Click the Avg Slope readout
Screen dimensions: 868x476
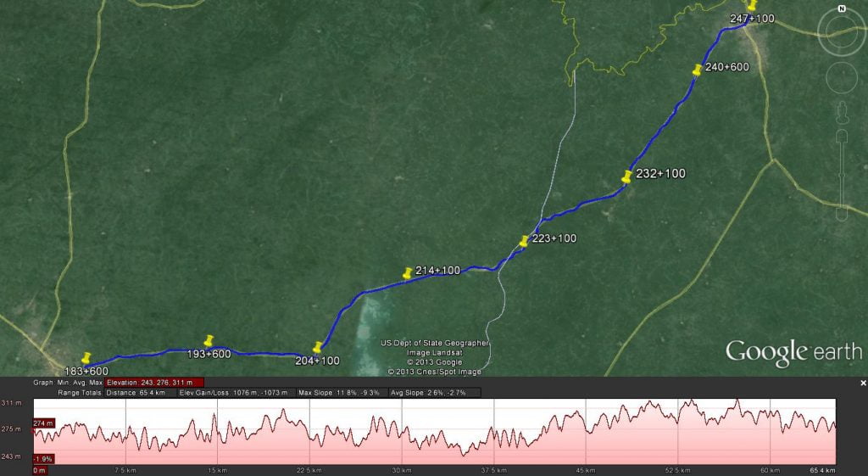tap(435, 393)
